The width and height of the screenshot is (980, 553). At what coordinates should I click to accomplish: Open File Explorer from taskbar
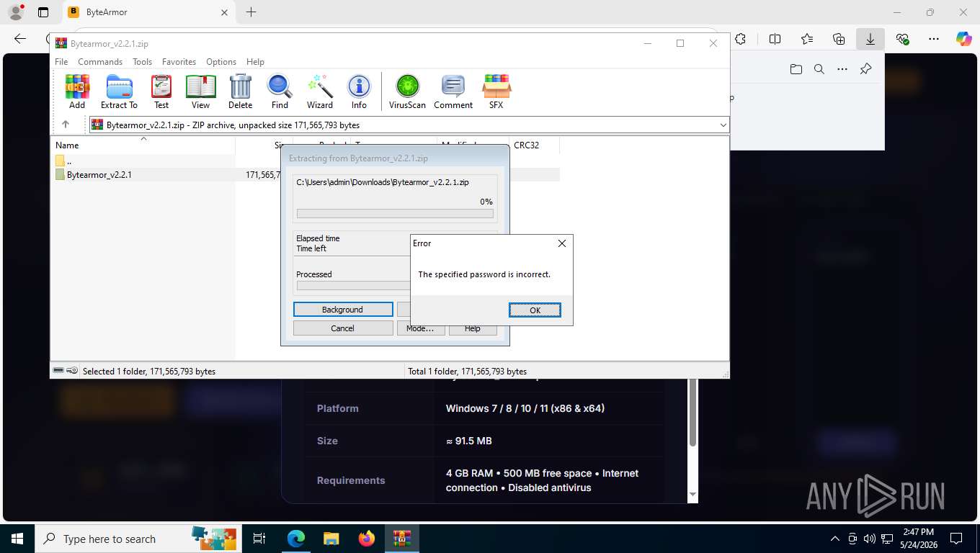[331, 539]
